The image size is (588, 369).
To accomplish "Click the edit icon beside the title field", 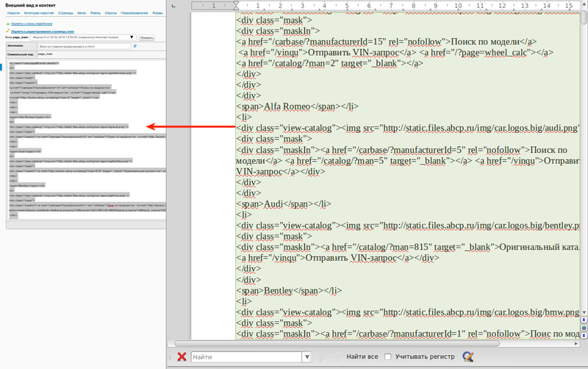I will pyautogui.click(x=135, y=46).
